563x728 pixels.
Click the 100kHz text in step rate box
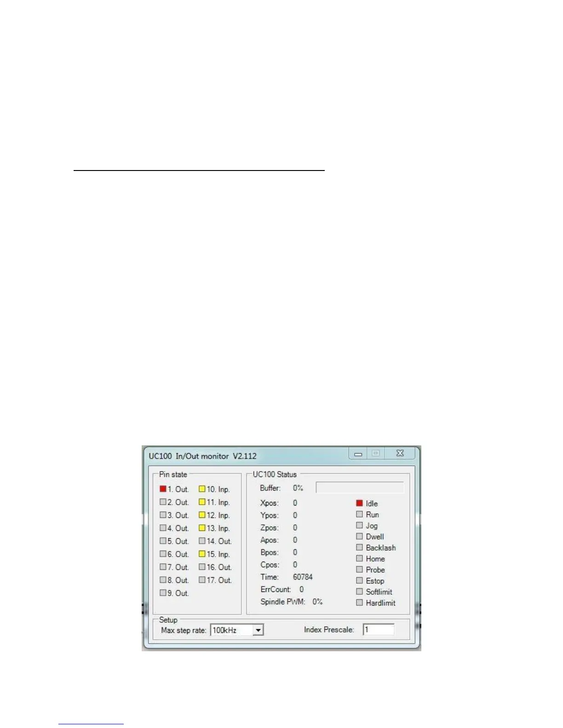(224, 630)
